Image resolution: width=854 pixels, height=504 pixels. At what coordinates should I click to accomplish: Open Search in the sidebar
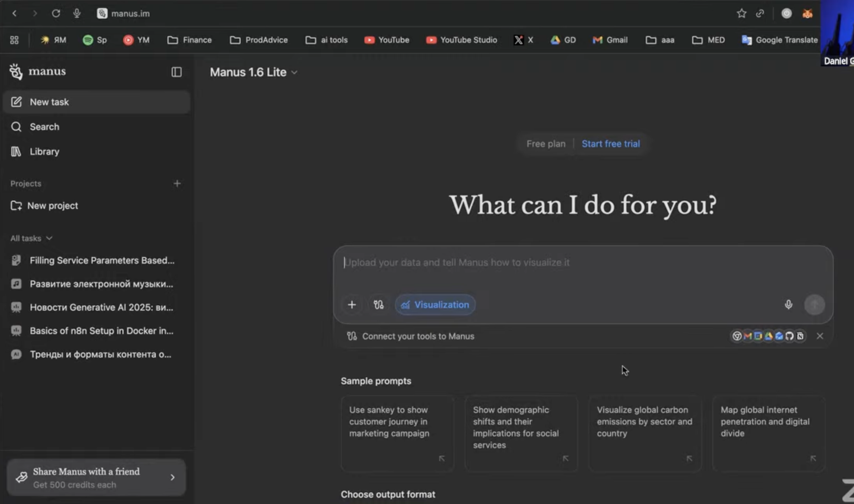tap(44, 127)
